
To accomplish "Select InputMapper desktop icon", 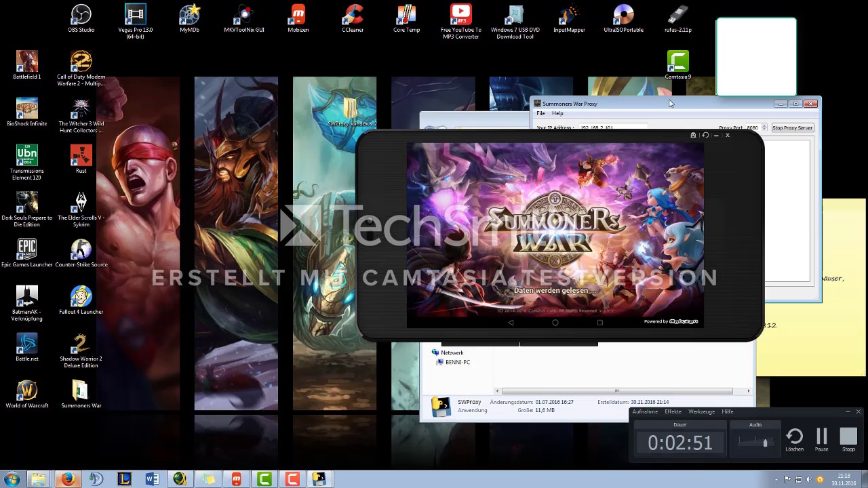I will (x=569, y=18).
